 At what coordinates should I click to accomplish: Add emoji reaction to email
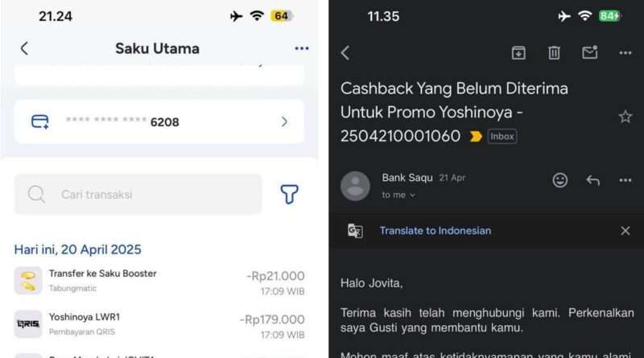[559, 180]
